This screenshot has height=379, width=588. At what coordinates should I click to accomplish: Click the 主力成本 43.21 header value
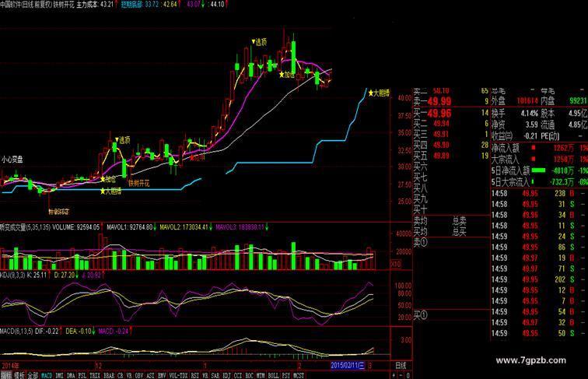(95, 5)
